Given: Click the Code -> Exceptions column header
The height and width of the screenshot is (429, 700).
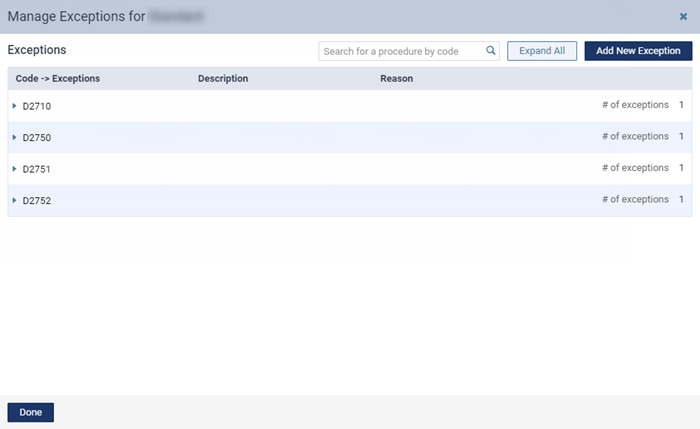Looking at the screenshot, I should click(x=58, y=79).
